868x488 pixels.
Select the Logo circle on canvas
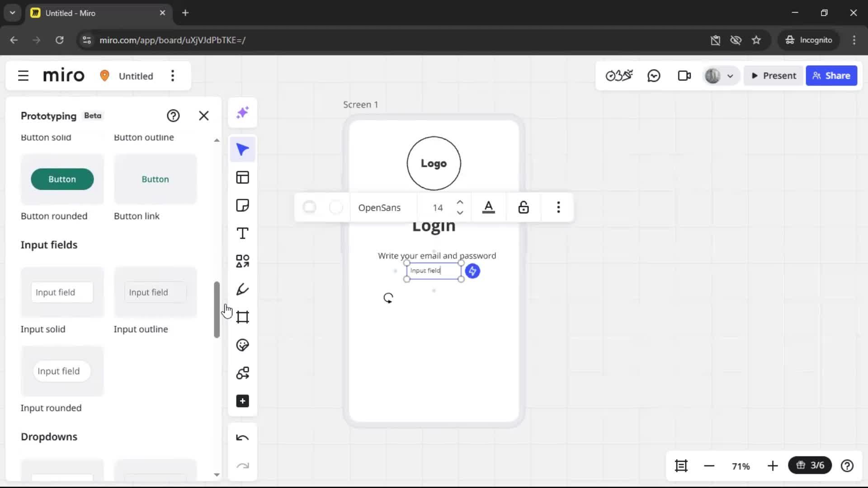(434, 164)
